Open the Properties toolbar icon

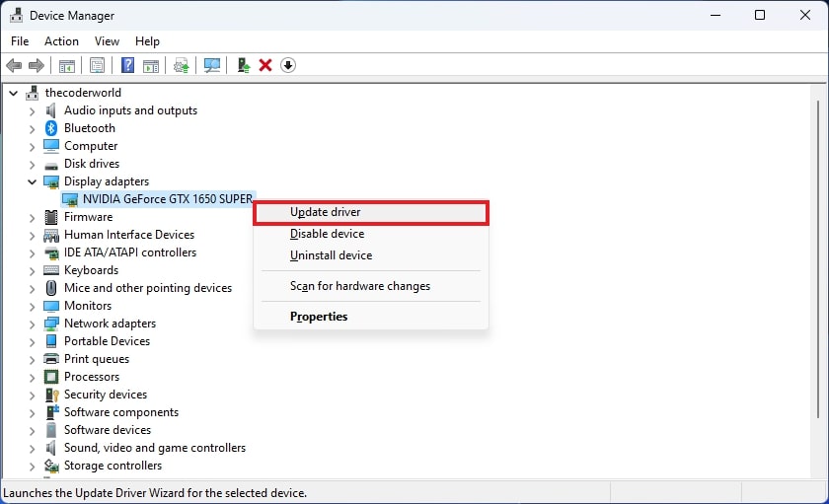98,65
